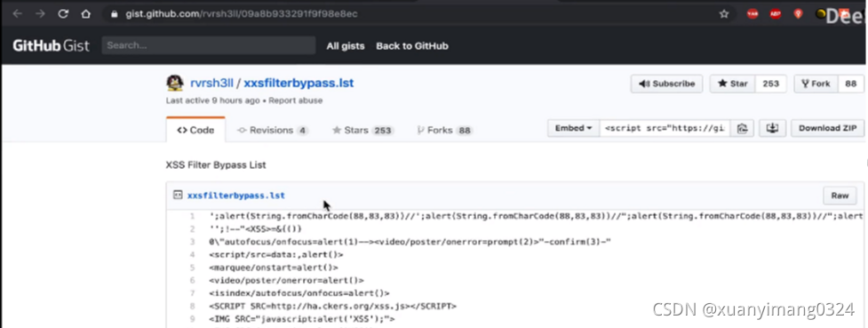This screenshot has width=868, height=328.
Task: Click the open in desktop download icon
Action: 772,128
